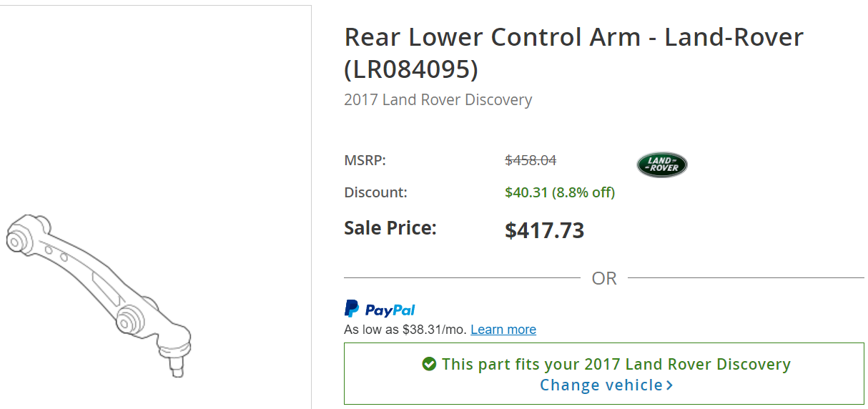Click the green checkmark fitment icon
Screen dimensions: 868x409
coord(429,364)
